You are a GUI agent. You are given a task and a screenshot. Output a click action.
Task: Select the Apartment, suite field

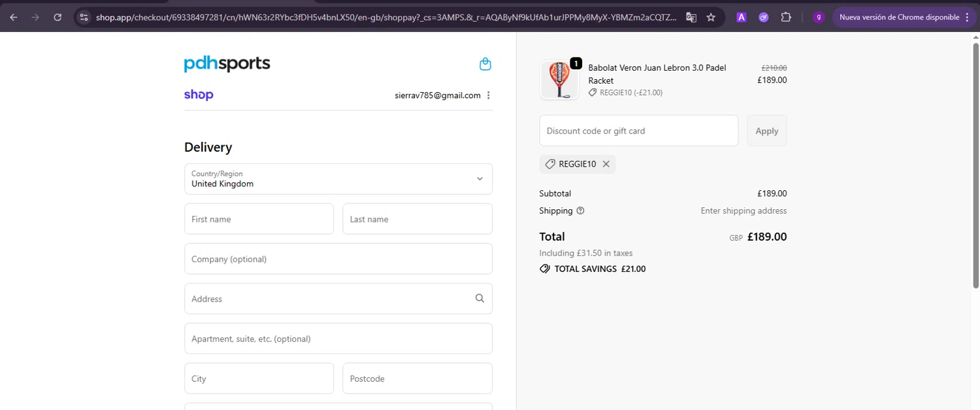click(338, 339)
